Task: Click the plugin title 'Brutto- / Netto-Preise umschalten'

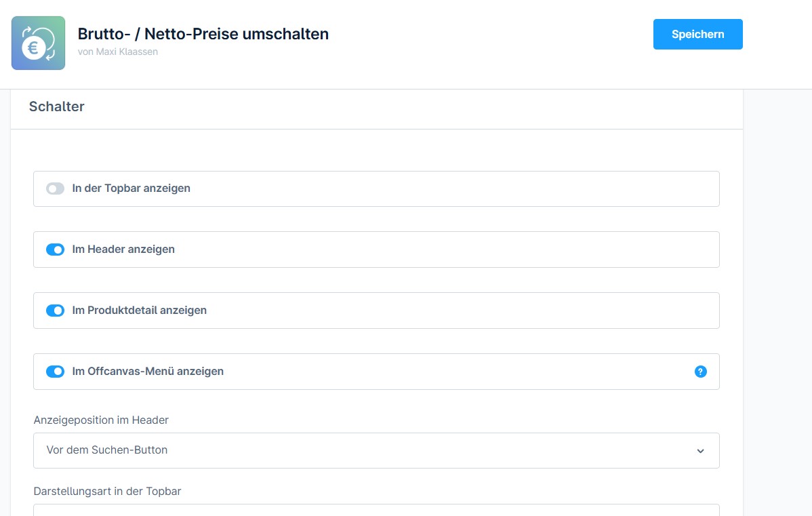Action: coord(203,33)
